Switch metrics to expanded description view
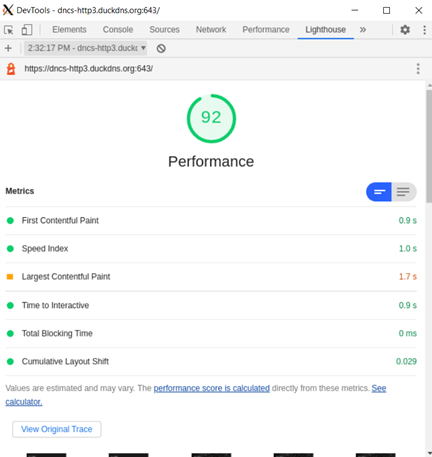 click(x=404, y=192)
